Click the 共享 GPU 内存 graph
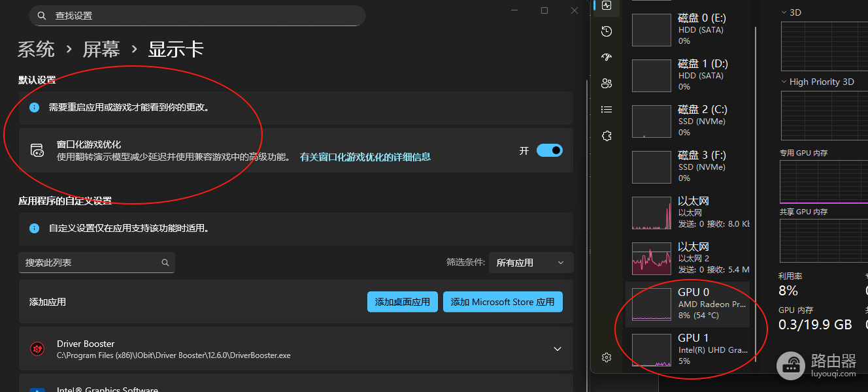The width and height of the screenshot is (868, 392). point(824,240)
